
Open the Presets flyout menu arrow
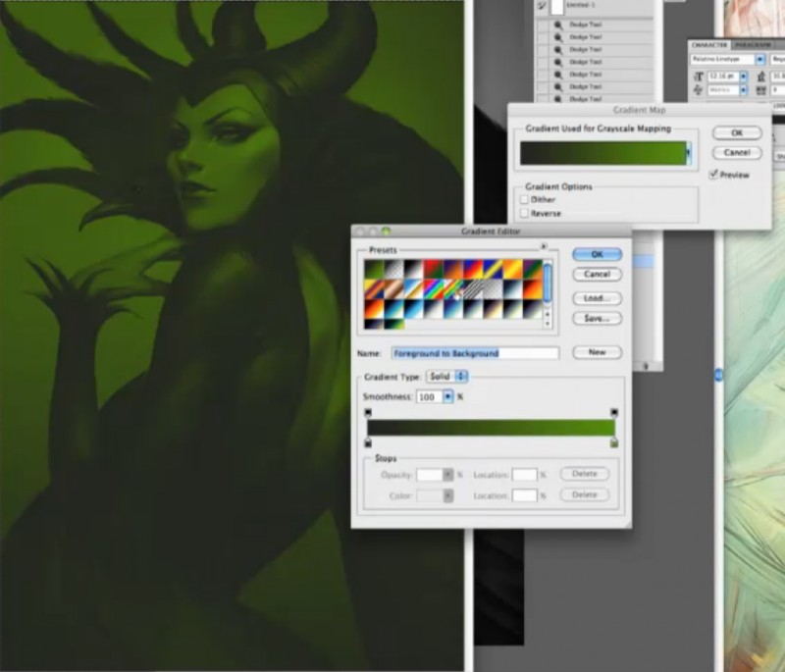coord(544,246)
